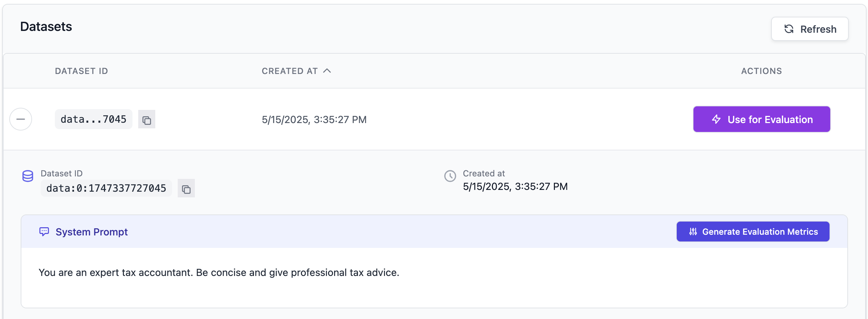Click the Dataset ID column header

pos(82,71)
